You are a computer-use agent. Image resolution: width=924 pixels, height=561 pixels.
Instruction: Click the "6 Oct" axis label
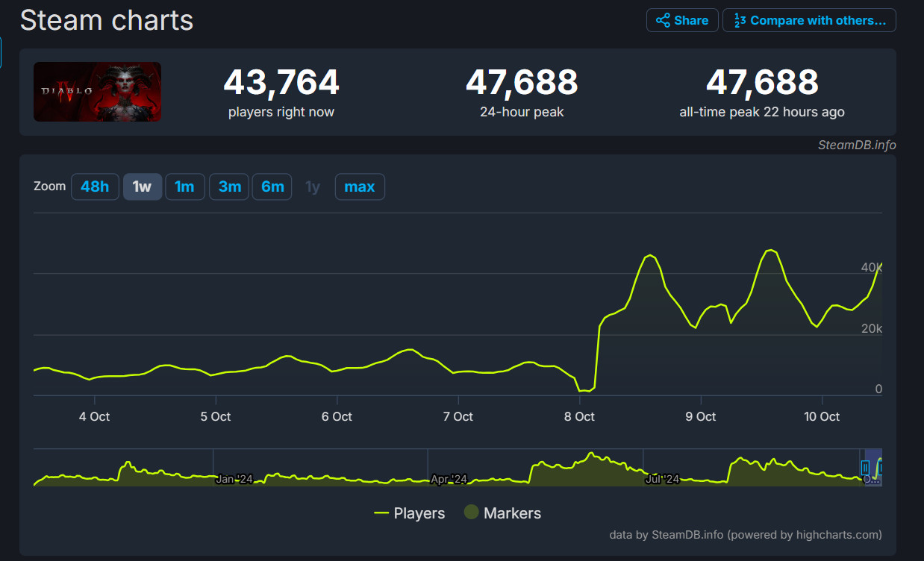337,416
